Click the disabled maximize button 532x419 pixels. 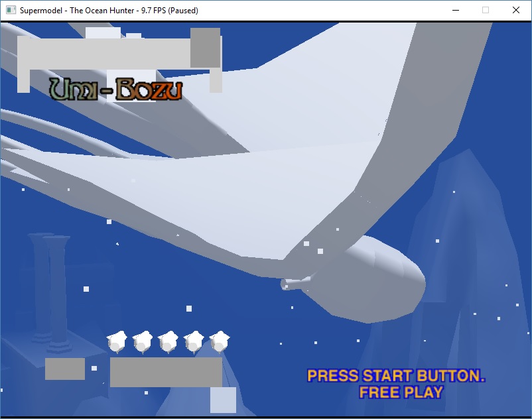[486, 10]
